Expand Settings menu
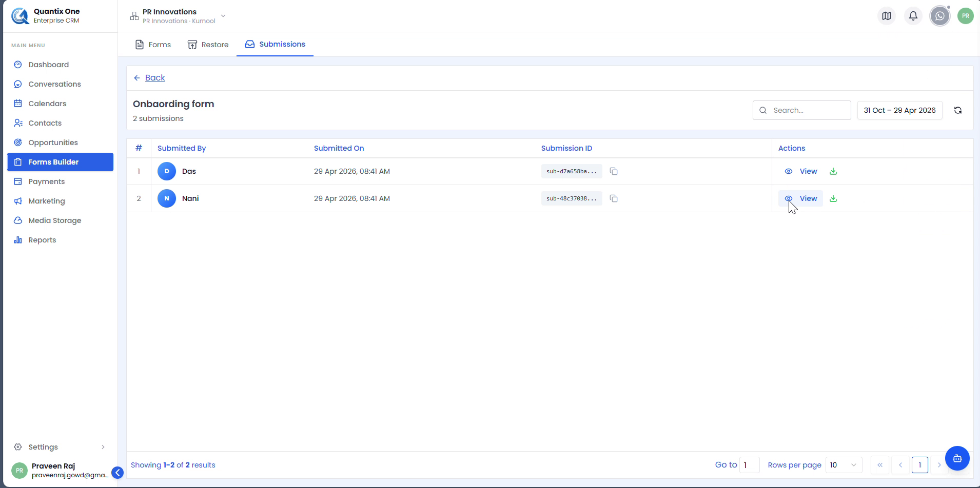Screen dimensions: 980x488 (x=60, y=447)
